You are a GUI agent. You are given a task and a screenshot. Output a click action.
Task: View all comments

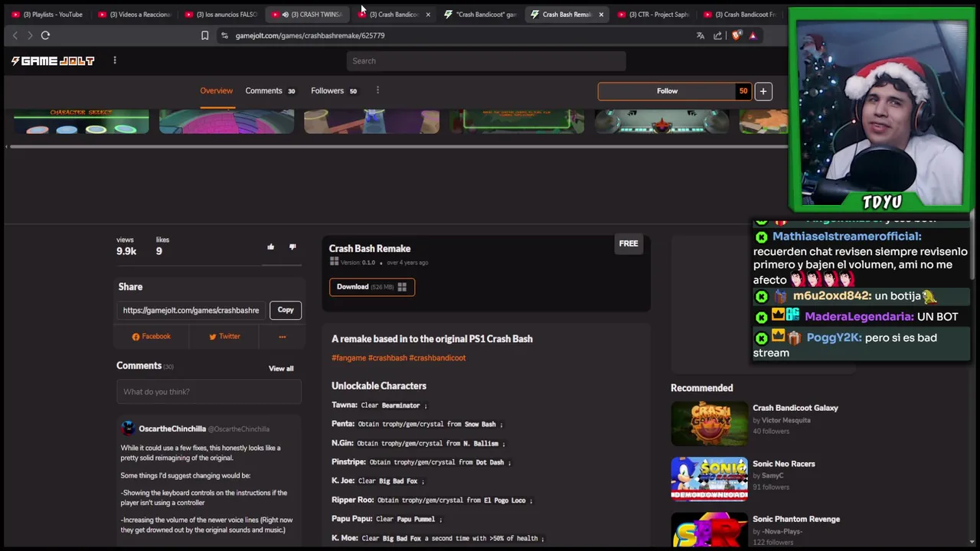[281, 368]
